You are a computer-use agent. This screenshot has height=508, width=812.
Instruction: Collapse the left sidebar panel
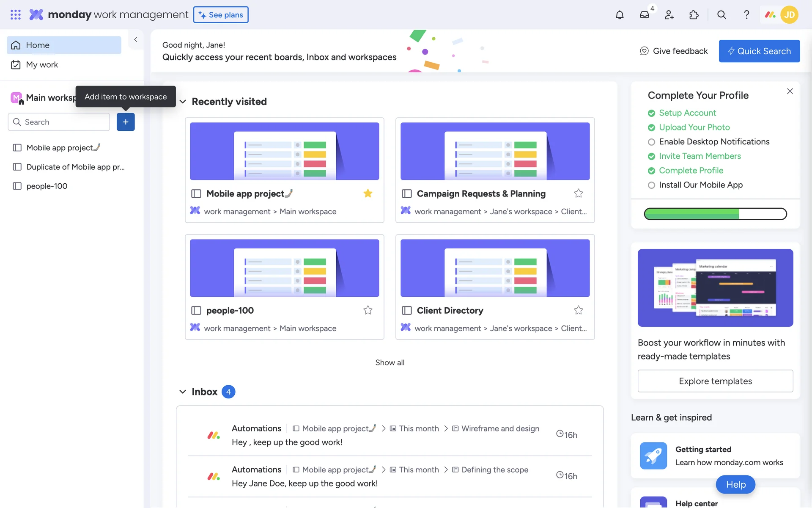[x=136, y=39]
